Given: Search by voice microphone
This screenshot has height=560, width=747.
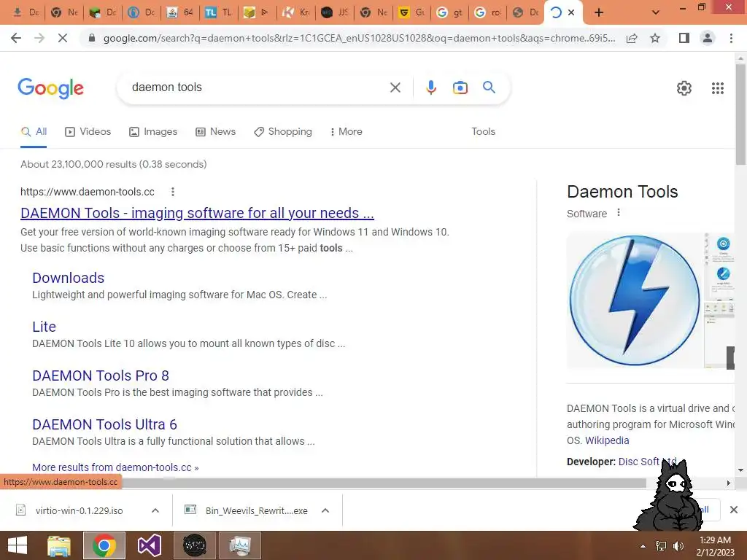Looking at the screenshot, I should (x=430, y=87).
